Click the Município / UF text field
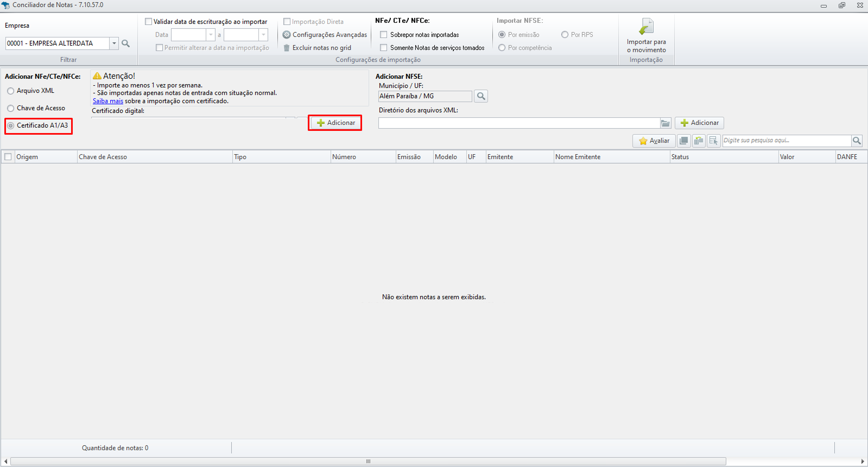The height and width of the screenshot is (467, 868). coord(425,96)
